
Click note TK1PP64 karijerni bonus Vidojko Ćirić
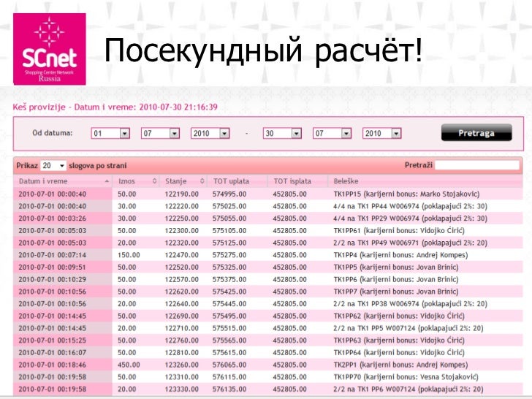click(399, 352)
